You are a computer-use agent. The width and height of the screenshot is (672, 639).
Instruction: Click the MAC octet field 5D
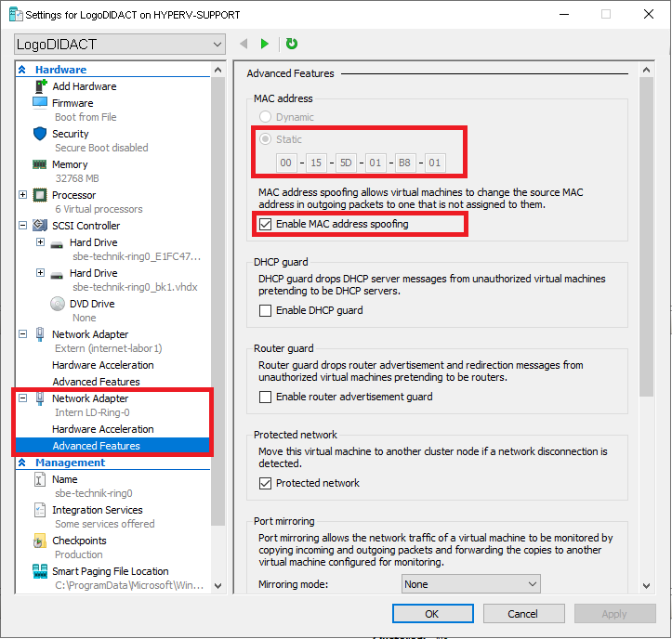point(346,163)
